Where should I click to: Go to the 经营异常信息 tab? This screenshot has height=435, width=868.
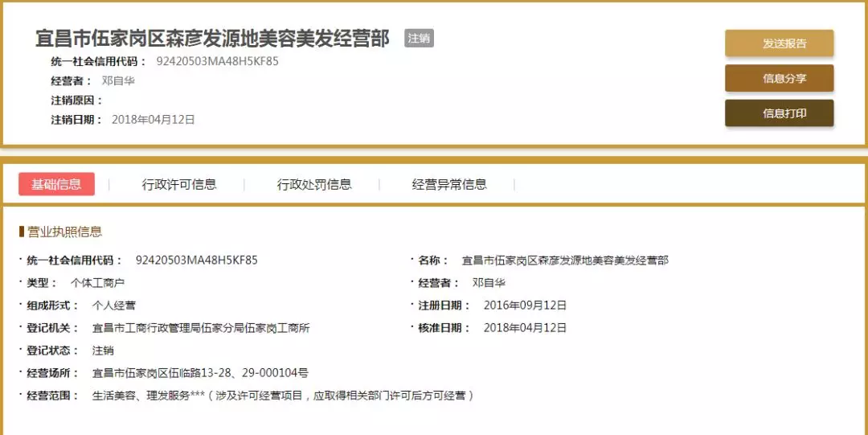coord(449,184)
